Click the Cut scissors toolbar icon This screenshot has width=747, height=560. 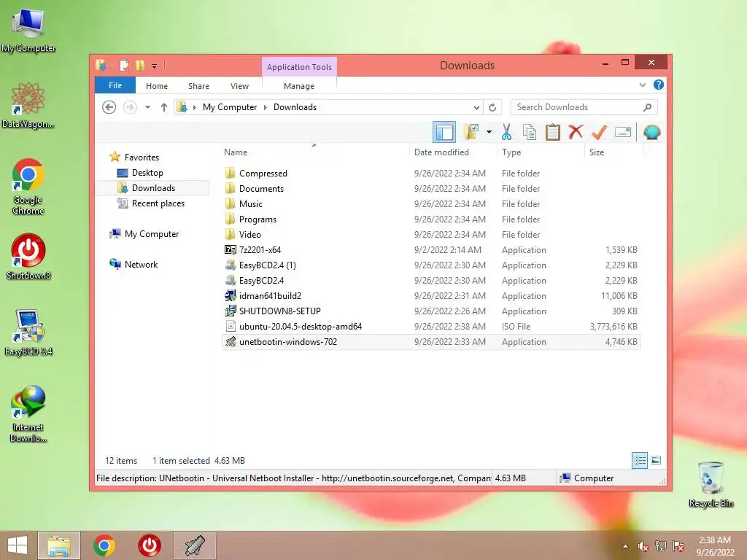[506, 132]
